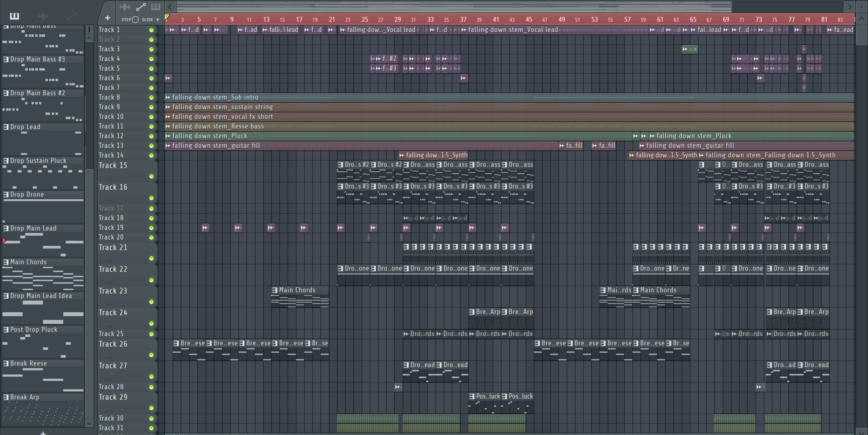The image size is (868, 435).
Task: Select the Track 14 header label
Action: [x=111, y=155]
